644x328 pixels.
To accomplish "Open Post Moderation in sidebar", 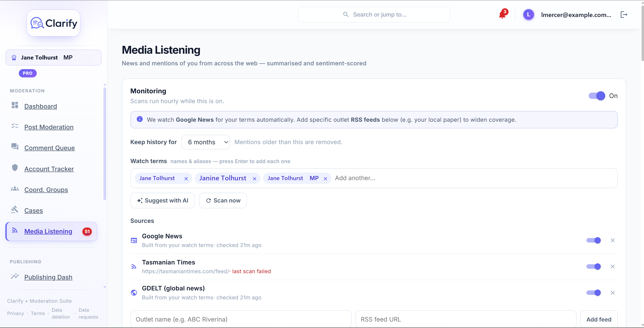I will coord(49,127).
